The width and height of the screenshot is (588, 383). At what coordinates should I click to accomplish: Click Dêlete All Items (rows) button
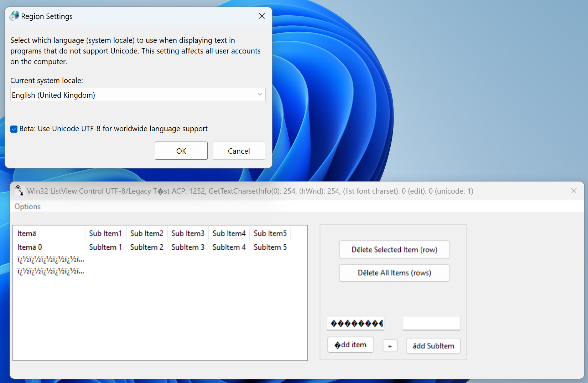point(395,273)
